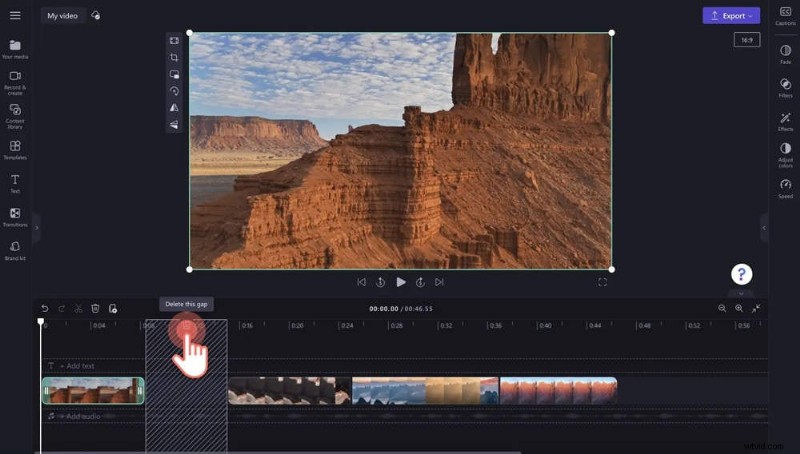The width and height of the screenshot is (800, 454).
Task: Click the Fit timeline to screen icon
Action: pyautogui.click(x=756, y=308)
